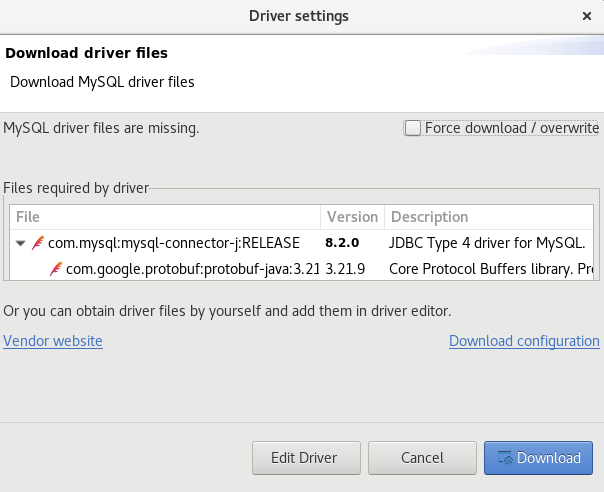Collapse the com.mysql:mysql-connector-j tree node

[20, 243]
